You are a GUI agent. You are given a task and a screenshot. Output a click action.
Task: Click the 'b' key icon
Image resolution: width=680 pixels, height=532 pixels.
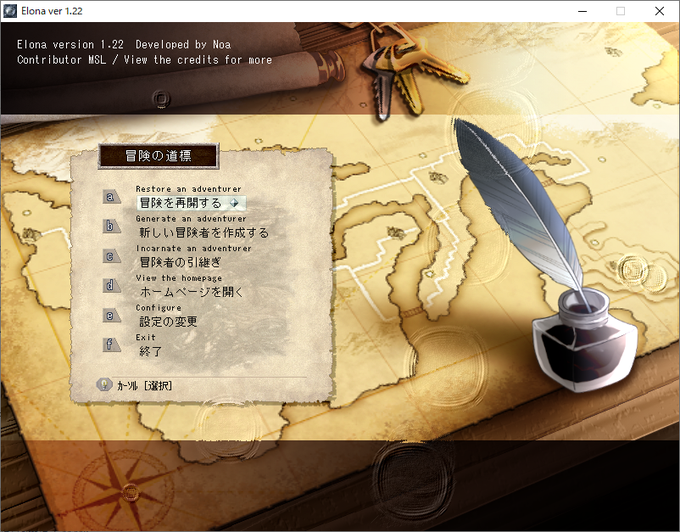(111, 226)
